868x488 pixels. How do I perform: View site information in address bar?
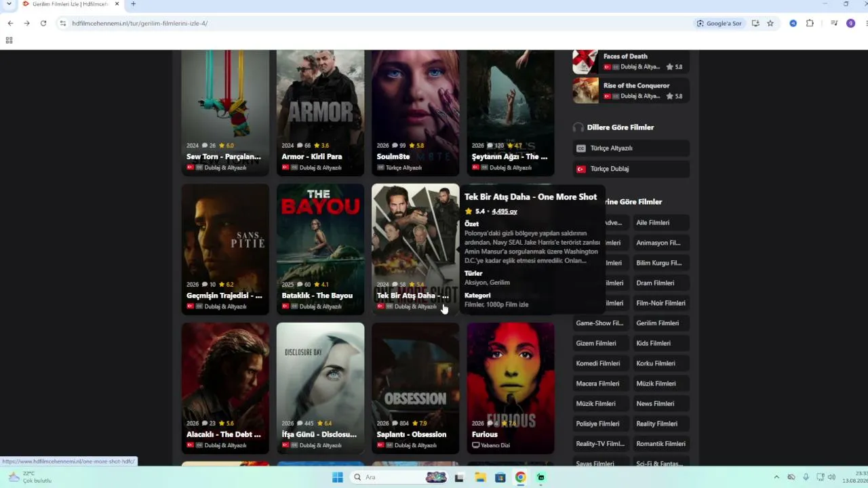(x=63, y=23)
